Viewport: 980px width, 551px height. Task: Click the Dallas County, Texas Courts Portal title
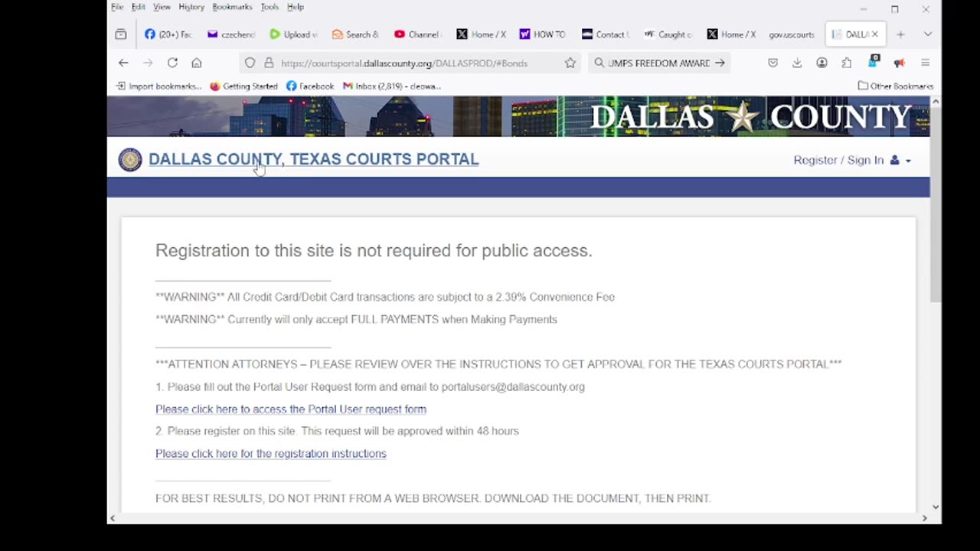(x=313, y=159)
